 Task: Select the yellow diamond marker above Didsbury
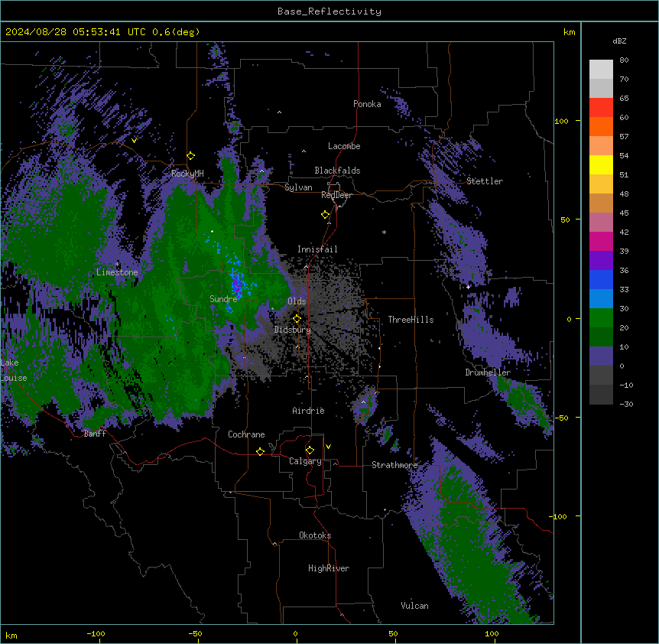(x=297, y=319)
